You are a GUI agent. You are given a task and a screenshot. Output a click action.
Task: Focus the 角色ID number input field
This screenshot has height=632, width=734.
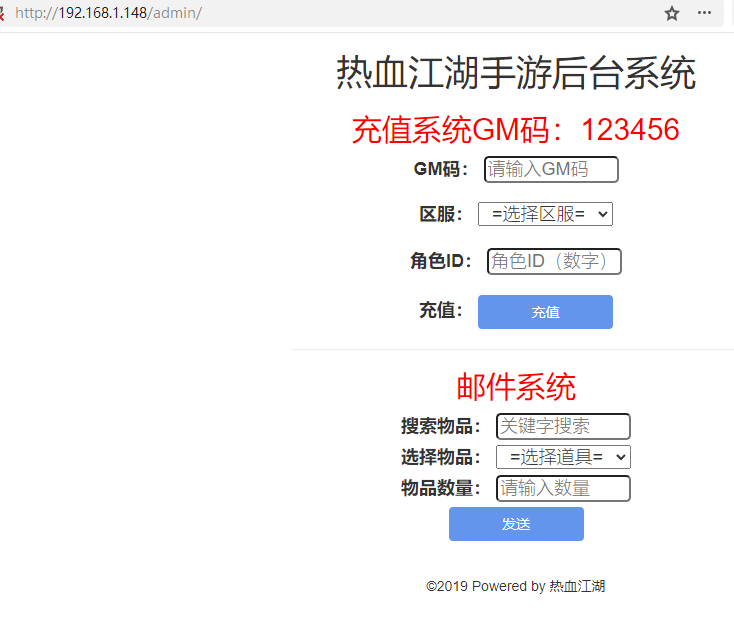554,261
